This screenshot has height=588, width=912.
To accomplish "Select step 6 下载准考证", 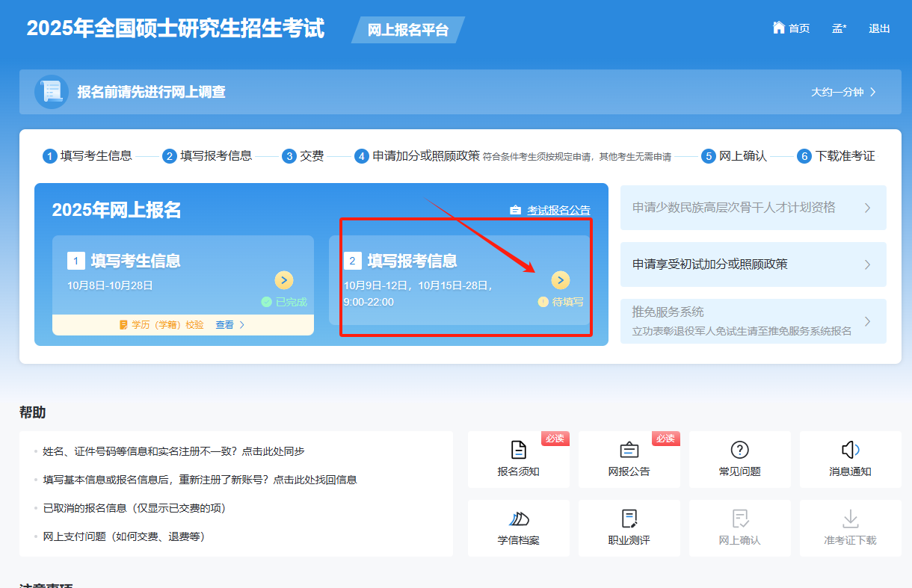I will click(x=836, y=156).
